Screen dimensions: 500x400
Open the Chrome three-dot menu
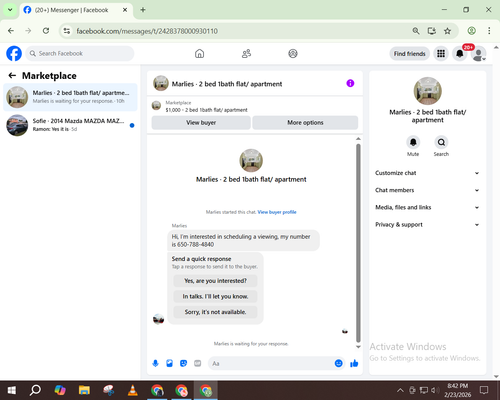click(489, 31)
